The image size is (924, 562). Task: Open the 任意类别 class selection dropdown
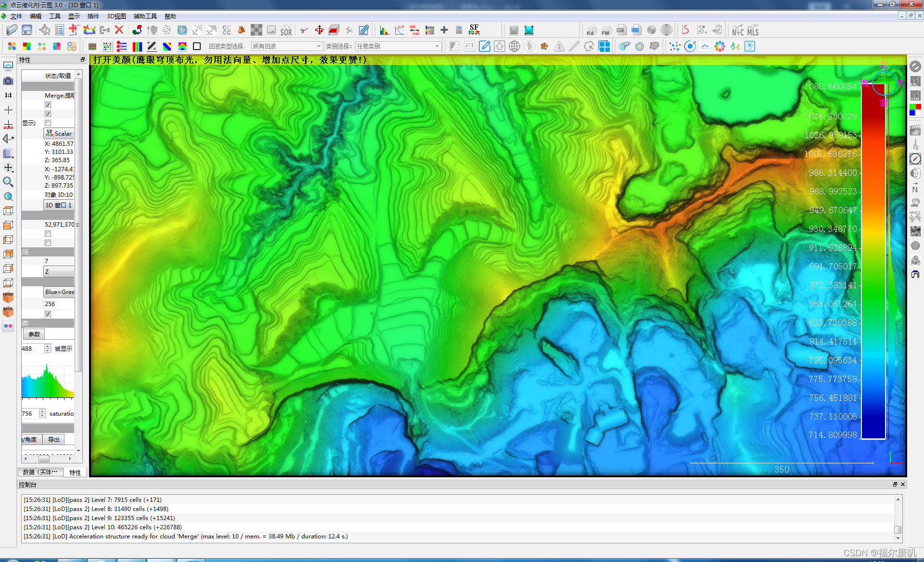pyautogui.click(x=398, y=46)
